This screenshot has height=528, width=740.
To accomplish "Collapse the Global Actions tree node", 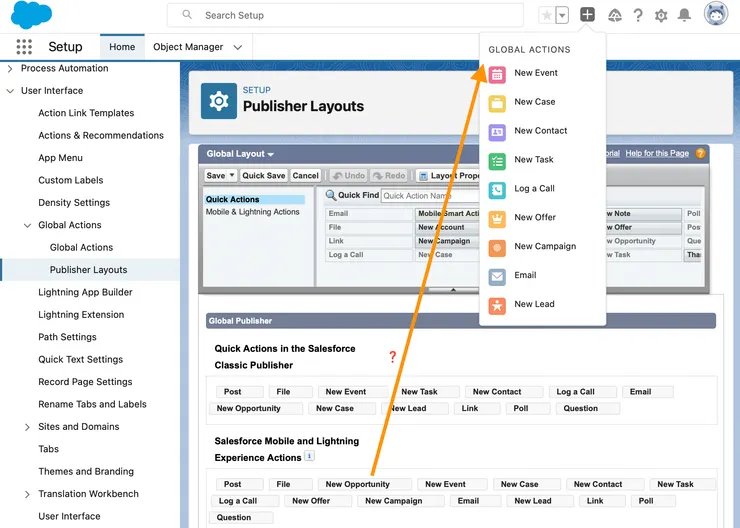I will point(27,225).
